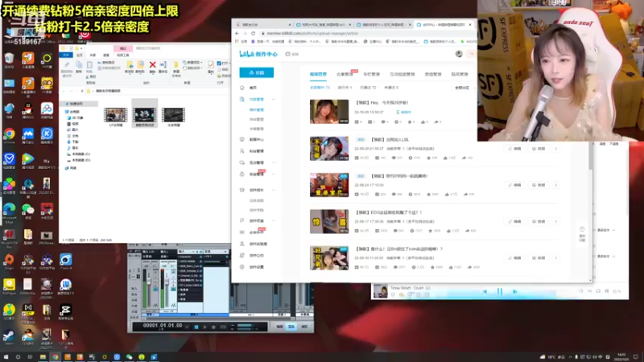The height and width of the screenshot is (362, 644).
Task: Select the first video file thumbnail in File Explorer
Action: click(x=116, y=115)
